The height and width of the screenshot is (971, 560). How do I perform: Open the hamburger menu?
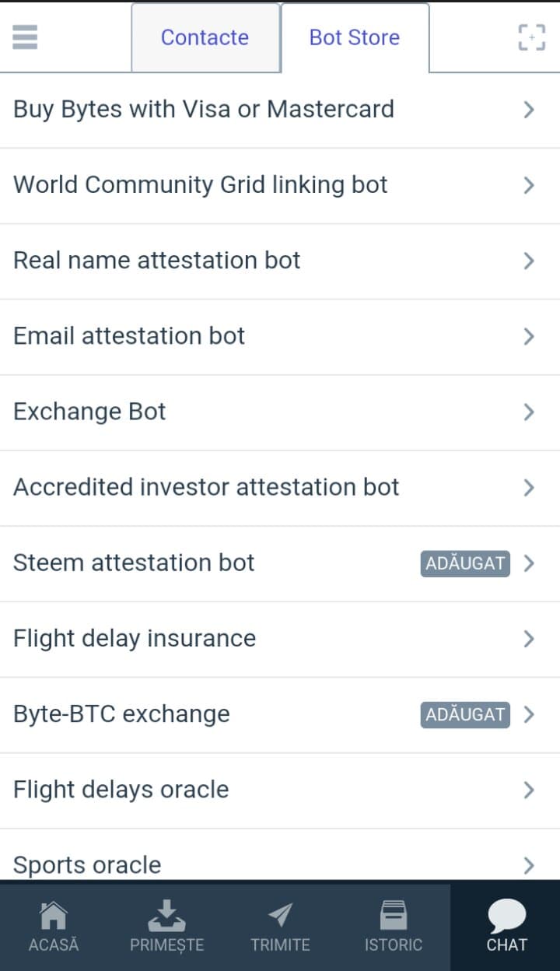pos(25,37)
